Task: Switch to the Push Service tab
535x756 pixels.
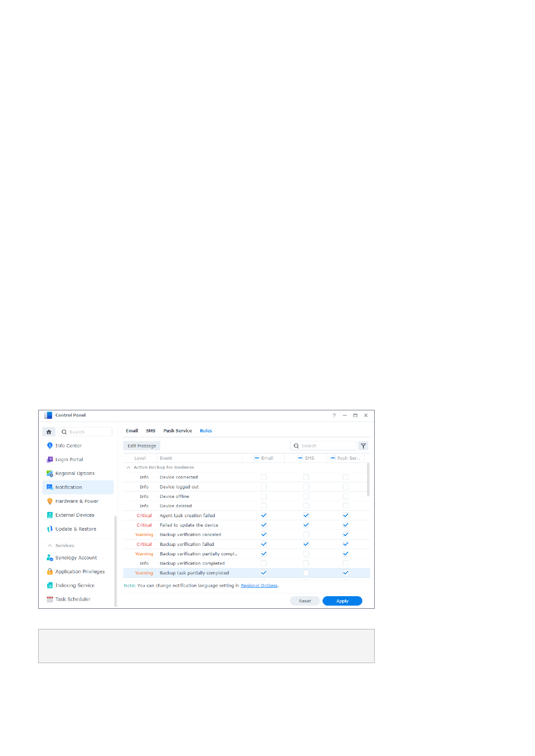Action: pyautogui.click(x=177, y=431)
